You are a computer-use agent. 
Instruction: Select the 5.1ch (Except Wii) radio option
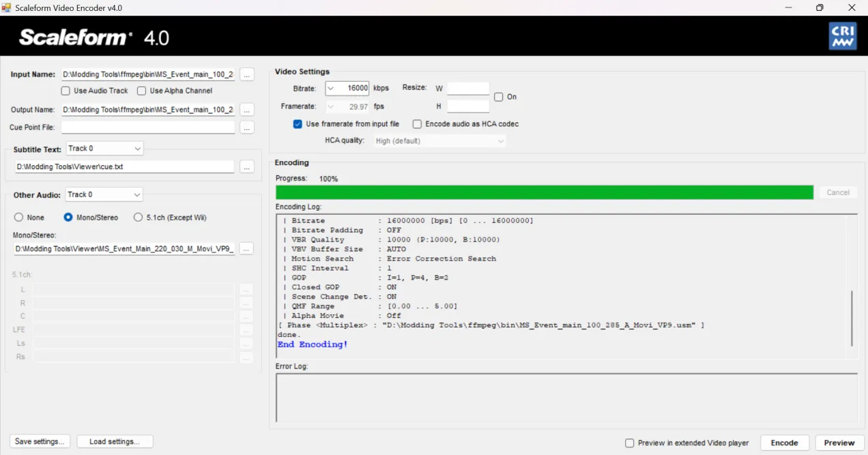[x=139, y=218]
